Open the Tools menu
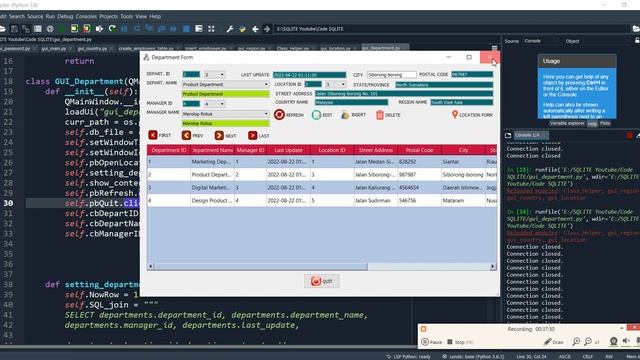This screenshot has height=360, width=640. (x=127, y=16)
